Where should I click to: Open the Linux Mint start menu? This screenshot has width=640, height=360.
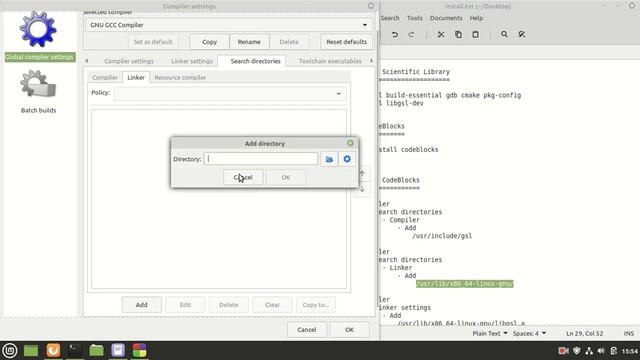[x=10, y=350]
